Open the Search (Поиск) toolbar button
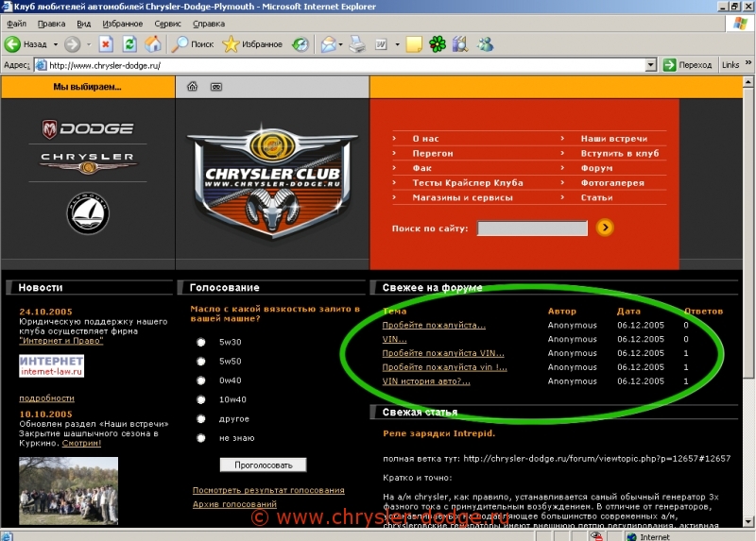The image size is (756, 541). click(x=193, y=44)
